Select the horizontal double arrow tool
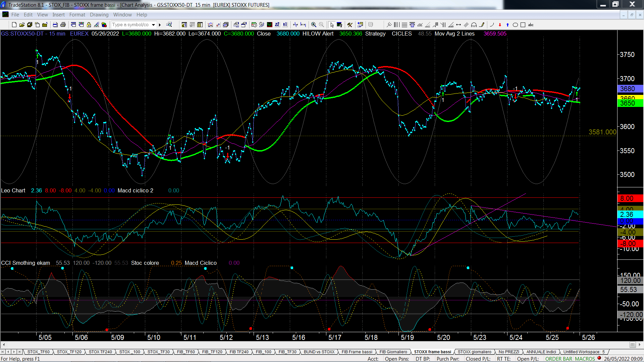Viewport: 644px width, 362px height. pos(459,25)
